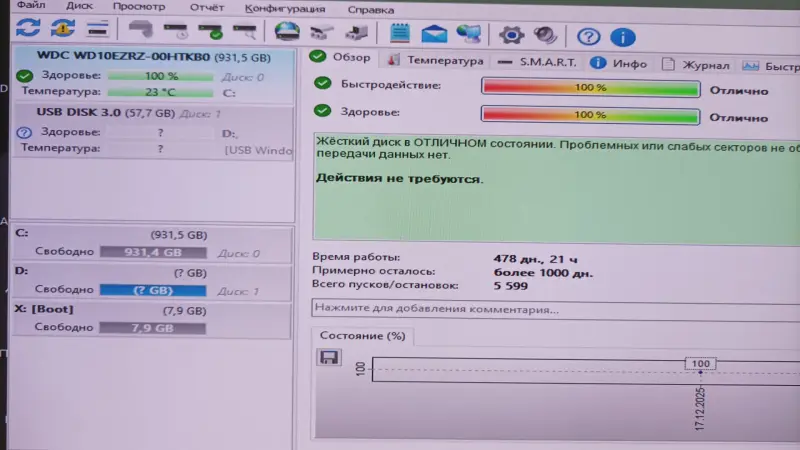Open settings via the gear icon

coord(511,35)
